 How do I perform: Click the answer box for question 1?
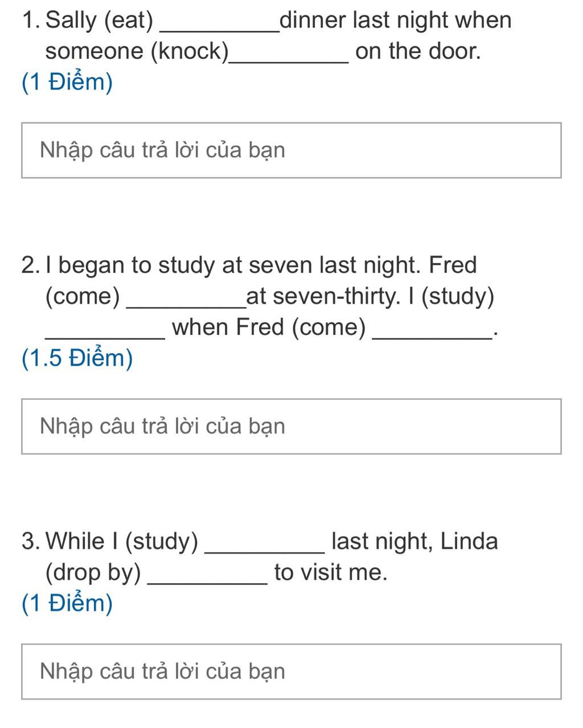coord(291,150)
